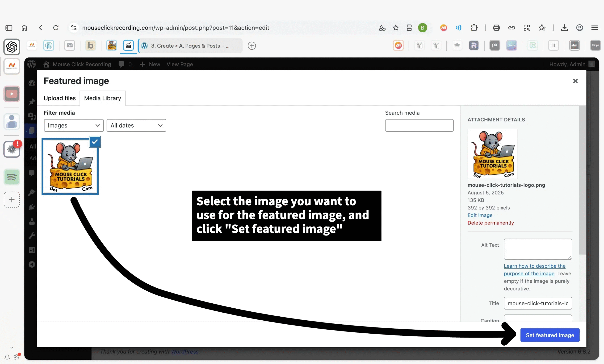Click the bookmark star icon in address bar
Viewport: 604px width, 364px height.
pyautogui.click(x=396, y=28)
